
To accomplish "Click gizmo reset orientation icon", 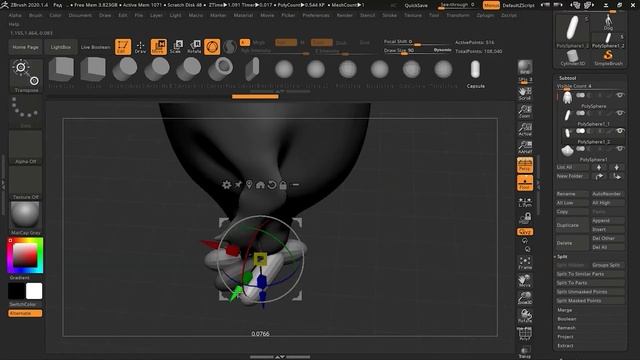I will point(272,185).
